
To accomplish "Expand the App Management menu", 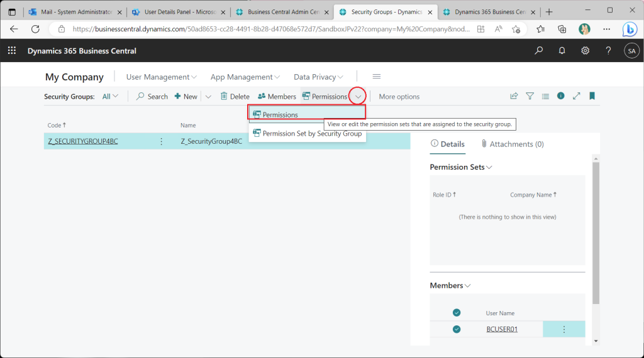I will [x=245, y=77].
